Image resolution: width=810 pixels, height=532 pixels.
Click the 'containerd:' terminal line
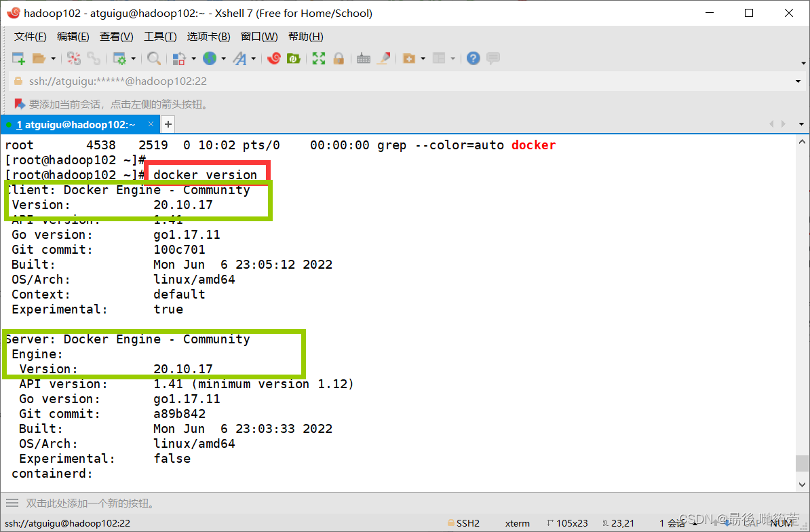(52, 473)
